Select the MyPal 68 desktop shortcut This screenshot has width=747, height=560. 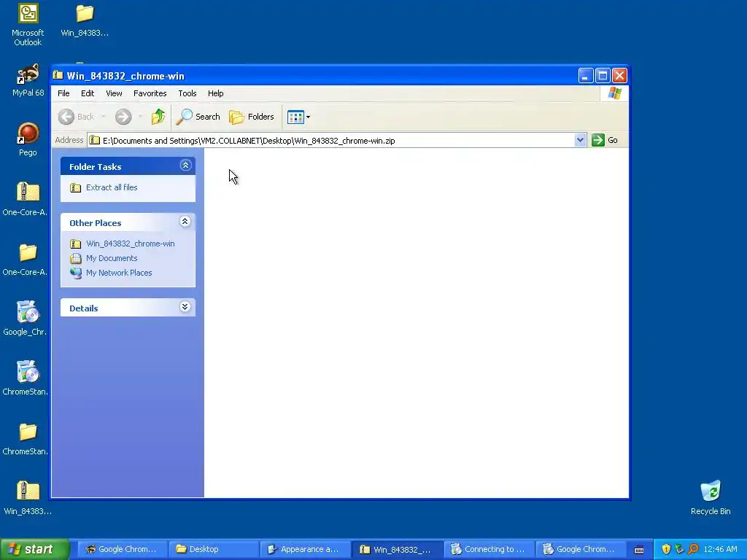tap(28, 80)
